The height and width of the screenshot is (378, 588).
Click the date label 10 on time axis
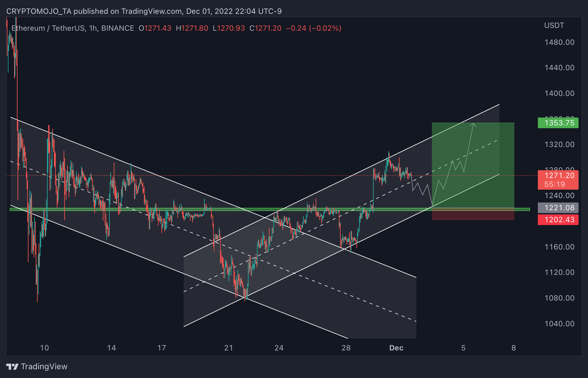(45, 348)
